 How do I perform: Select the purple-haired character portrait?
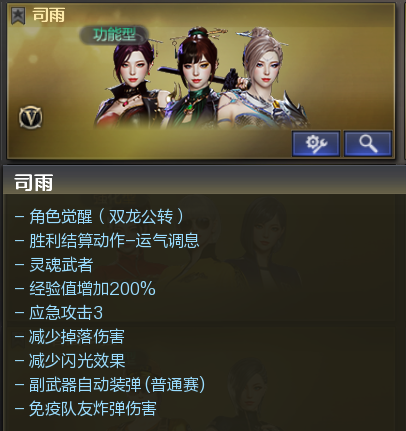coord(130,83)
